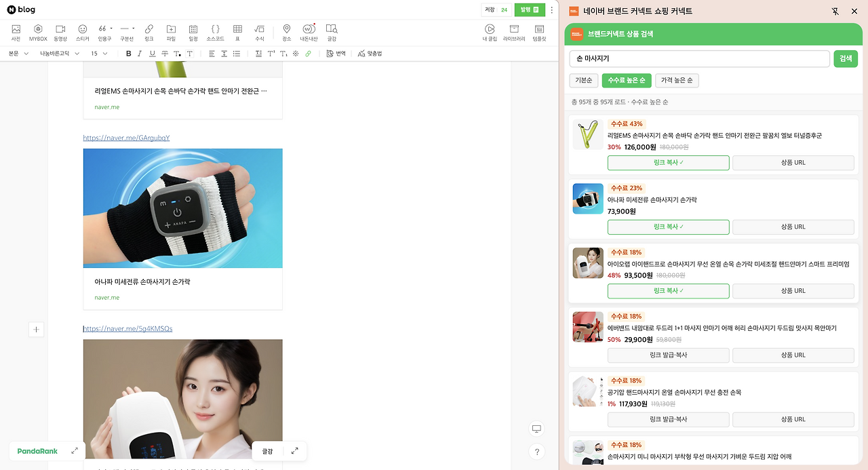Image resolution: width=868 pixels, height=470 pixels.
Task: Copy the 리얼EMS product link via 링크 복사
Action: 668,163
